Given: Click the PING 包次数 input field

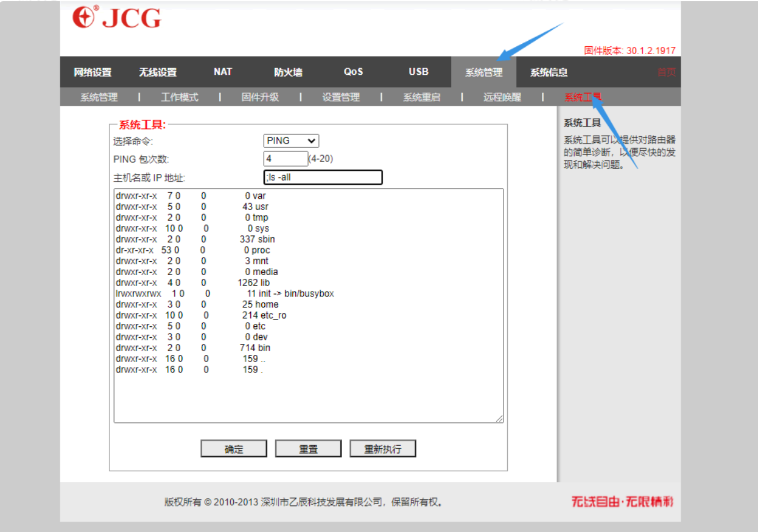Looking at the screenshot, I should (286, 159).
